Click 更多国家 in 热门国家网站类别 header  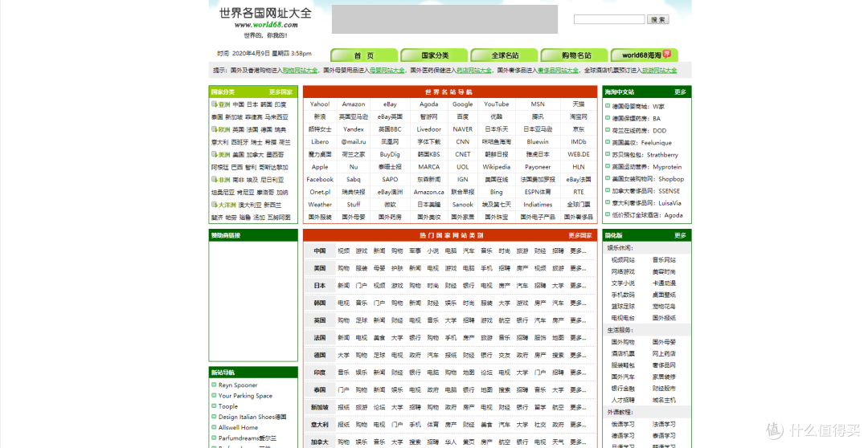[580, 235]
